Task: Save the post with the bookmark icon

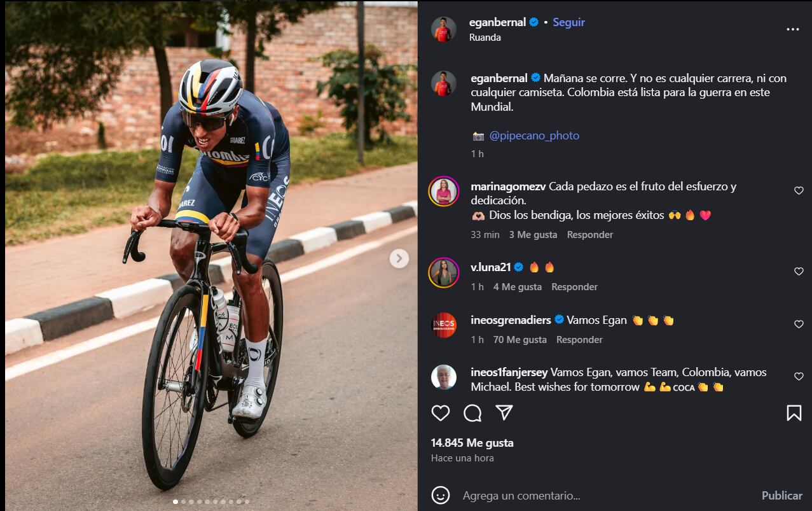Action: (x=794, y=413)
